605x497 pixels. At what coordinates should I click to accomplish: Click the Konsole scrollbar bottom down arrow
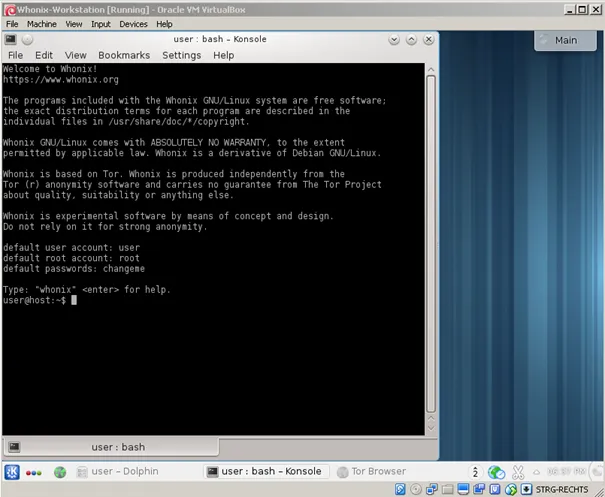tap(431, 428)
